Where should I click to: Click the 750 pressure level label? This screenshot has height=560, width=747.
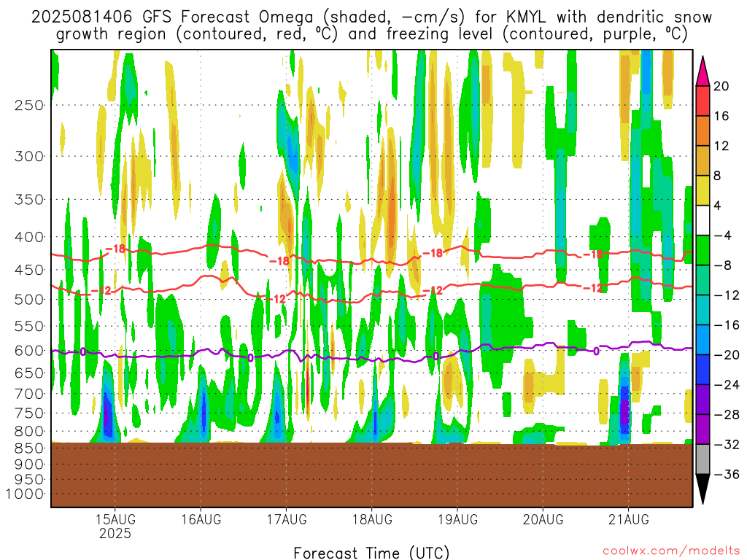pyautogui.click(x=29, y=413)
